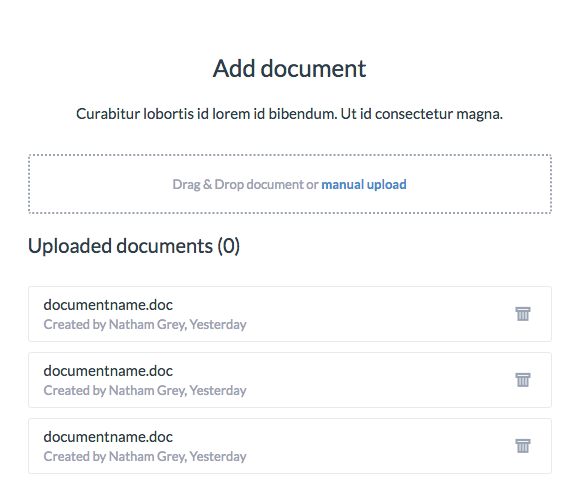Click the Drag & Drop document text

tap(238, 184)
